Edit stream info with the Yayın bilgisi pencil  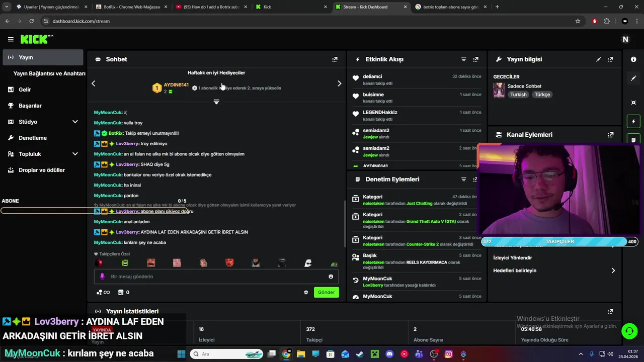599,59
